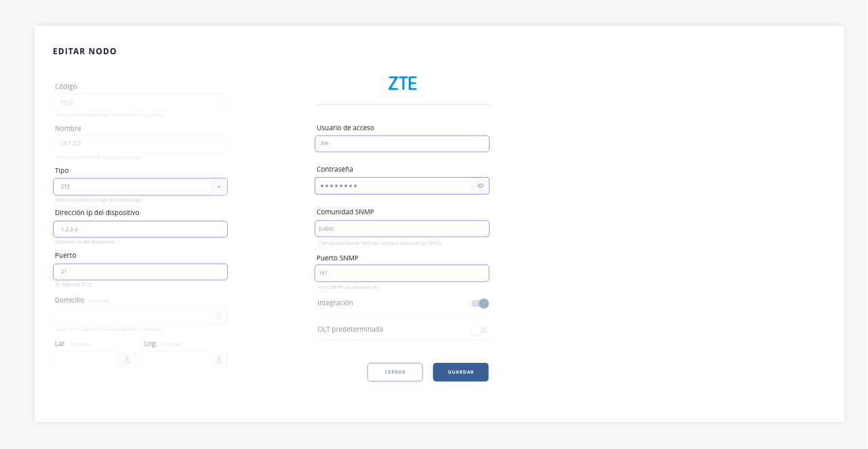Open the Tipo dropdown arrow

tap(218, 187)
